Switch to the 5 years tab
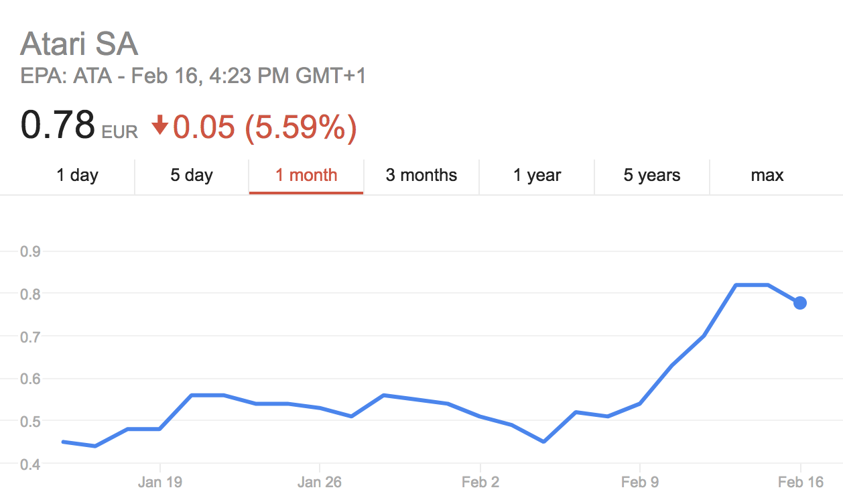Image resolution: width=843 pixels, height=504 pixels. click(651, 176)
